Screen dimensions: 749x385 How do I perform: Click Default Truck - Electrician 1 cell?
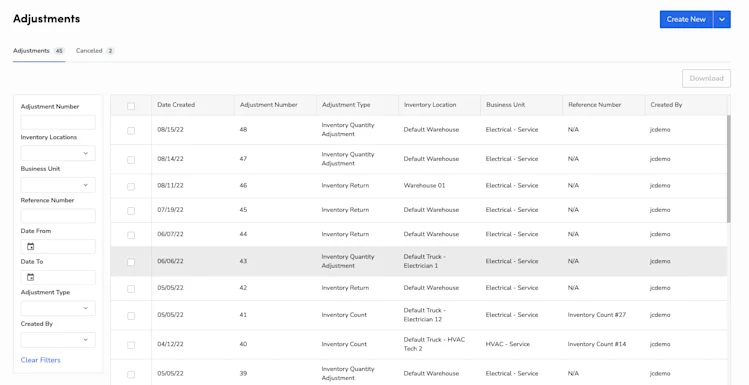click(424, 261)
